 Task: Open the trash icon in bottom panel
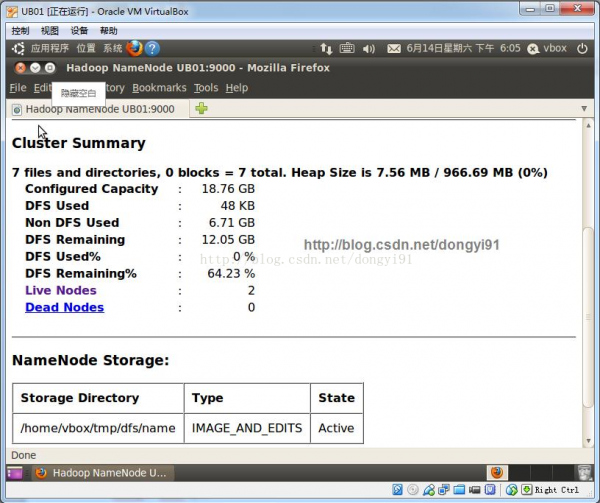point(584,473)
